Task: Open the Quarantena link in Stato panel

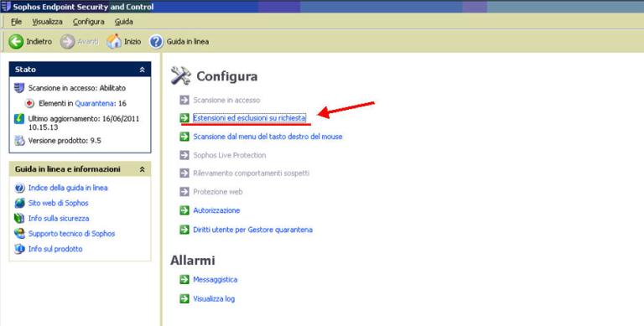Action: pos(94,103)
